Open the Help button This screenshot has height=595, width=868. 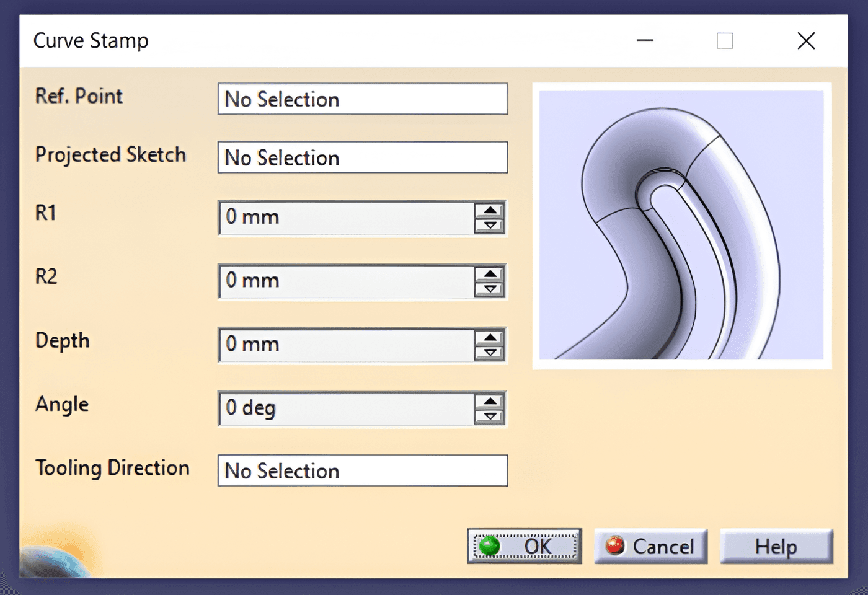[776, 546]
